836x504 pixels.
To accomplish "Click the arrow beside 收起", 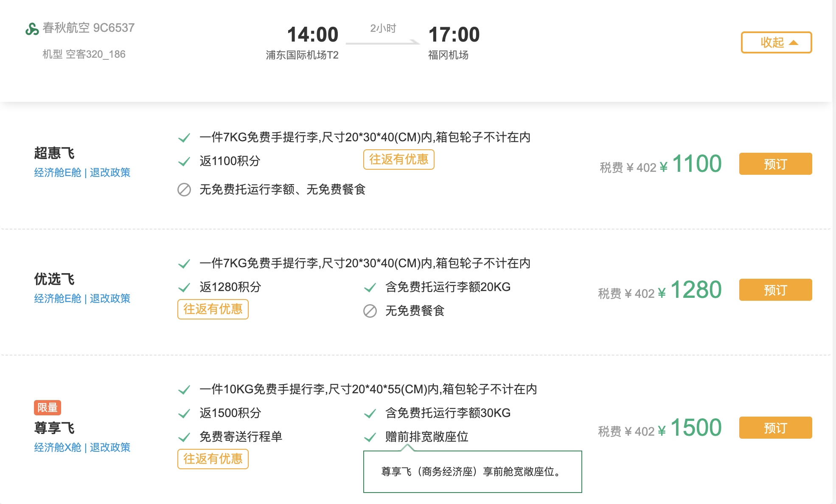I will pyautogui.click(x=794, y=43).
